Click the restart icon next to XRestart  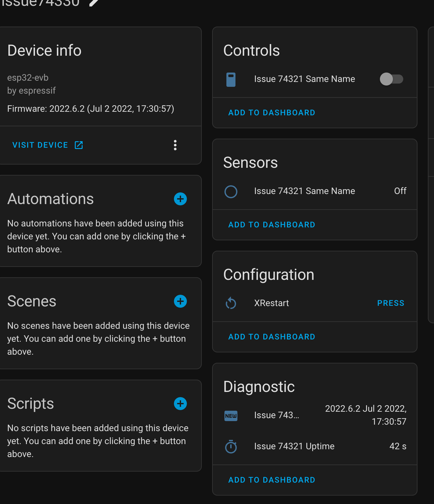pyautogui.click(x=231, y=303)
